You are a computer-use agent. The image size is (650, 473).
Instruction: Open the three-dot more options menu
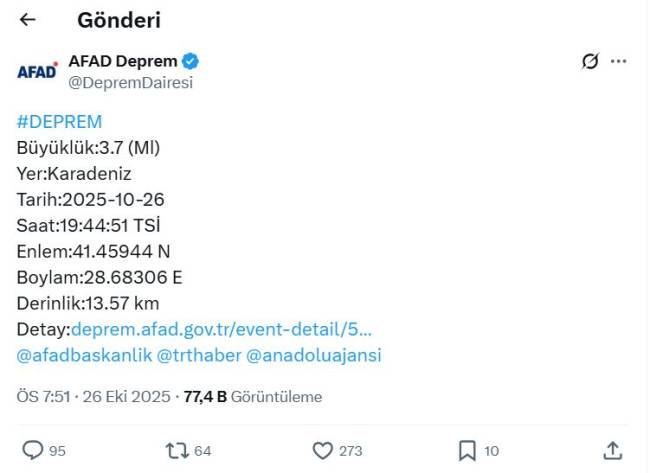[619, 61]
